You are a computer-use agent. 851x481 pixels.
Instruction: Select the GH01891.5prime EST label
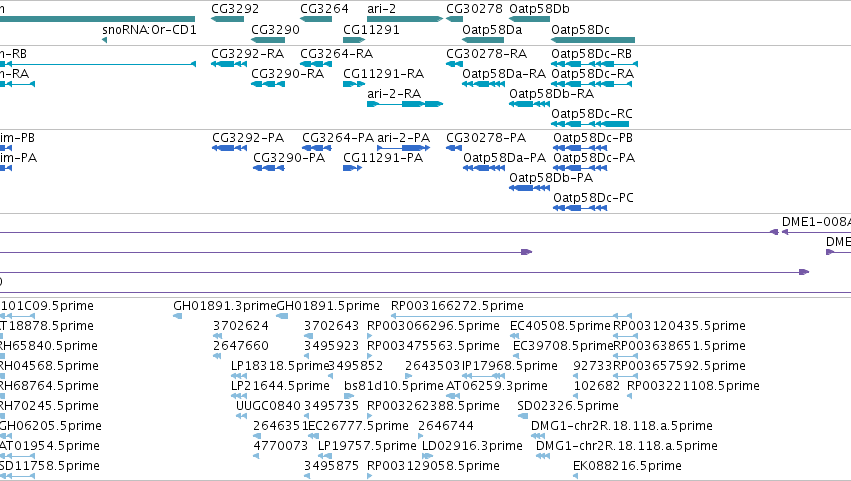tap(328, 306)
